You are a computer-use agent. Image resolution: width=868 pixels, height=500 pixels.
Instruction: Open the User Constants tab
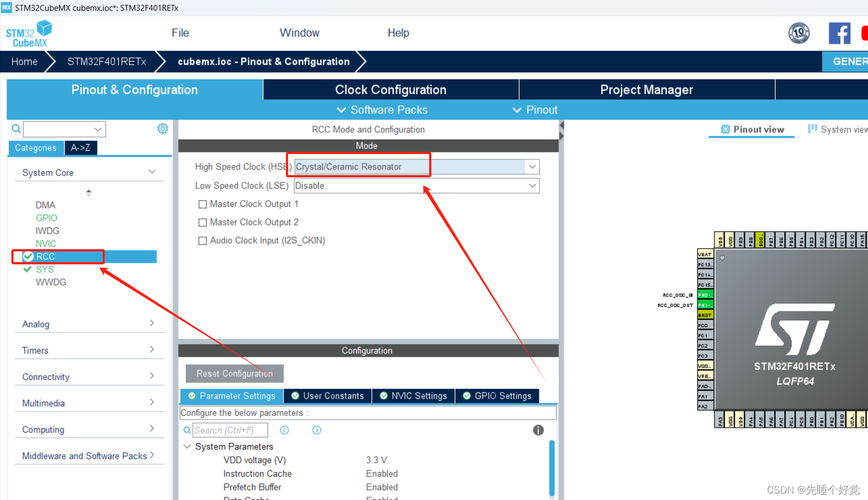coord(328,396)
